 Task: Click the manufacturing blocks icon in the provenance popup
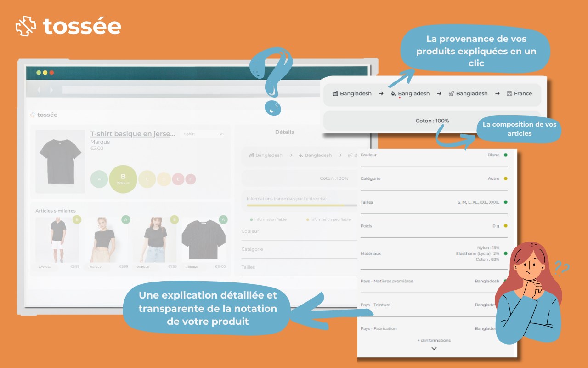(x=452, y=93)
